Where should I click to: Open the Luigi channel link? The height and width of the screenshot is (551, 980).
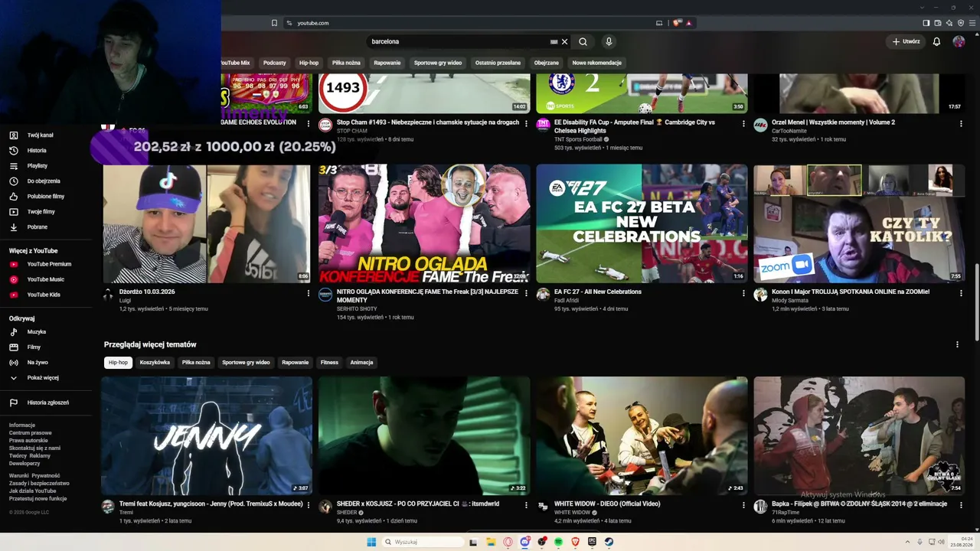(x=125, y=301)
